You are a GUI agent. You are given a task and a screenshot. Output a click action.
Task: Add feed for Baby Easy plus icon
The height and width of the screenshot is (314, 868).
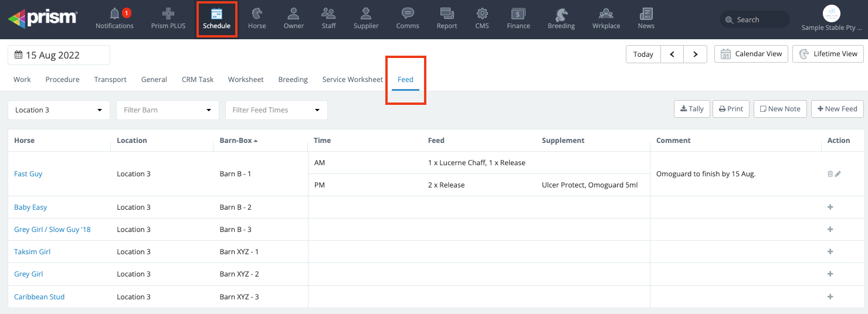tap(830, 207)
